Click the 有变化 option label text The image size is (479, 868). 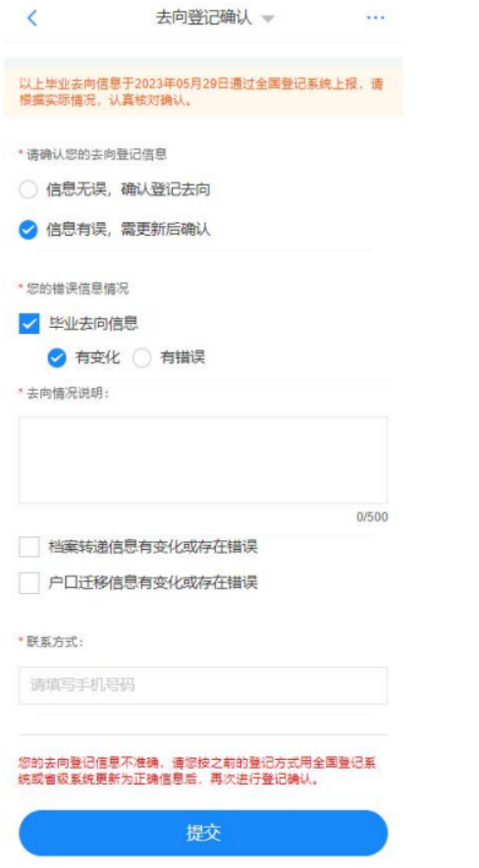pyautogui.click(x=97, y=357)
